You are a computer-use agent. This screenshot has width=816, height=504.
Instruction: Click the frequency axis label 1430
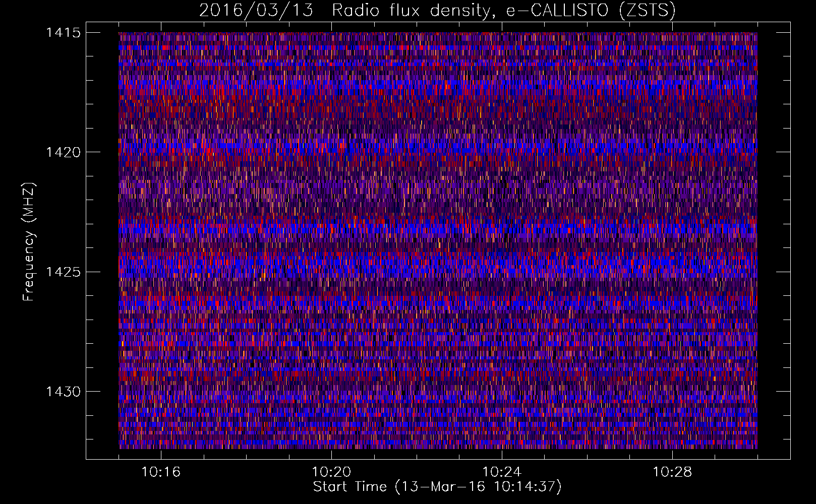63,392
